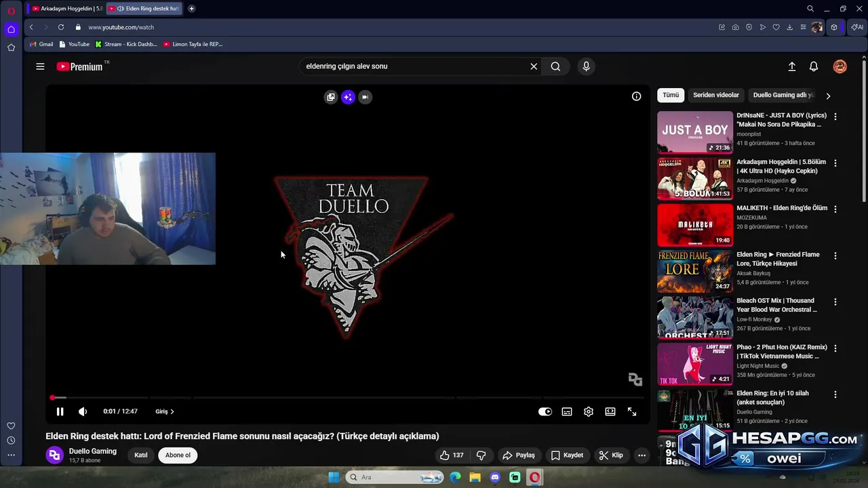Open the Duello Gaming channel avatar

pyautogui.click(x=54, y=455)
